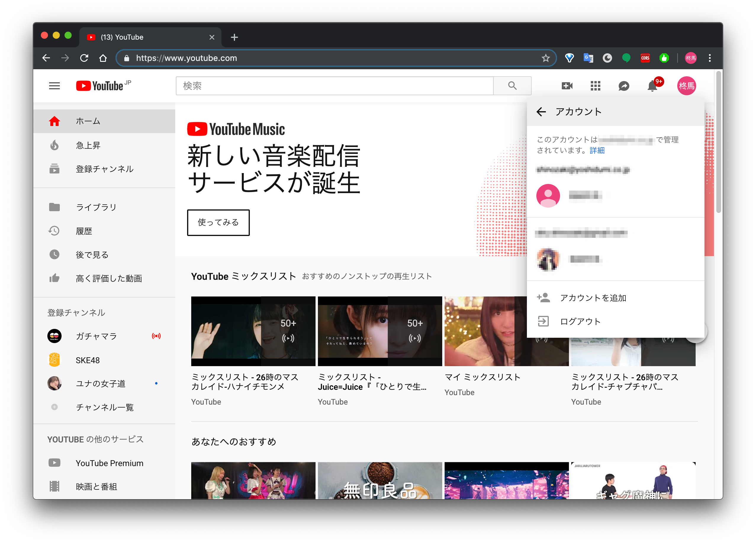This screenshot has width=756, height=543.
Task: Click the 詳細 link in account panel
Action: (597, 150)
